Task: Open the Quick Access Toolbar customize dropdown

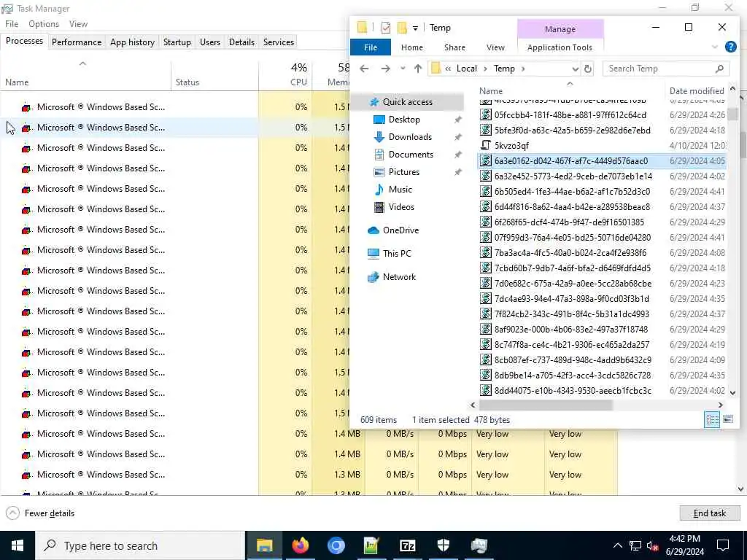Action: click(x=415, y=28)
